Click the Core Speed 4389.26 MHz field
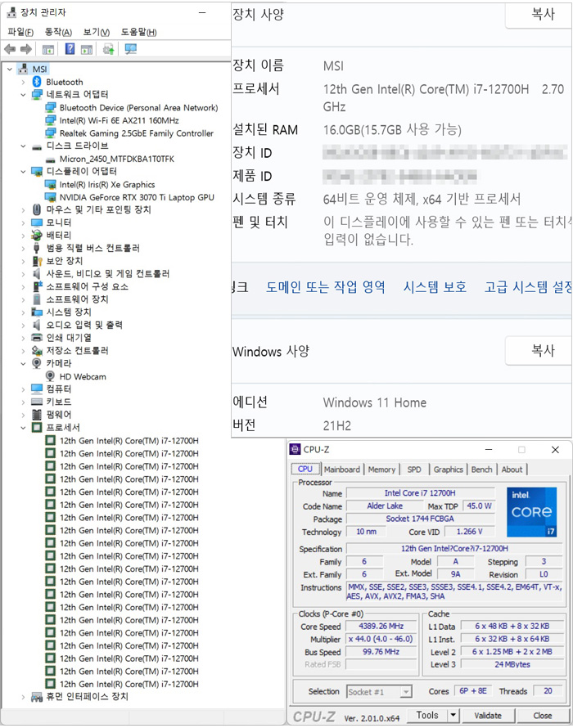 click(x=381, y=626)
